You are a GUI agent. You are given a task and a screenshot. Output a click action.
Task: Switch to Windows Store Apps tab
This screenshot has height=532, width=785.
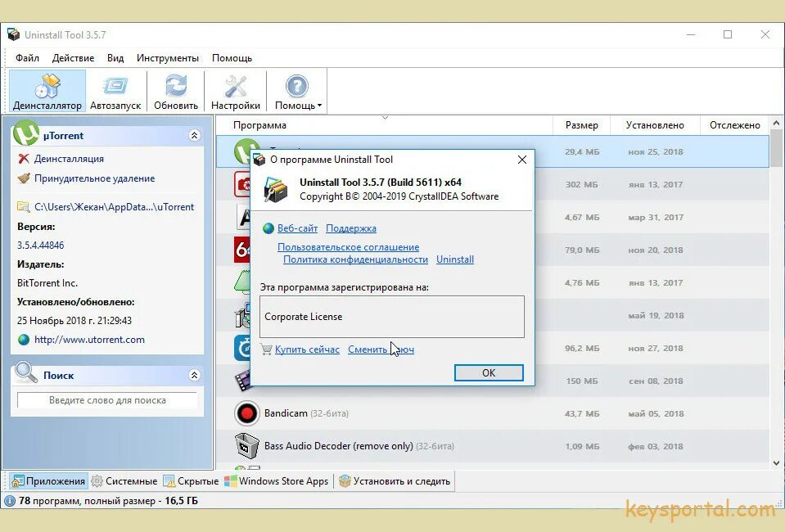(x=277, y=481)
